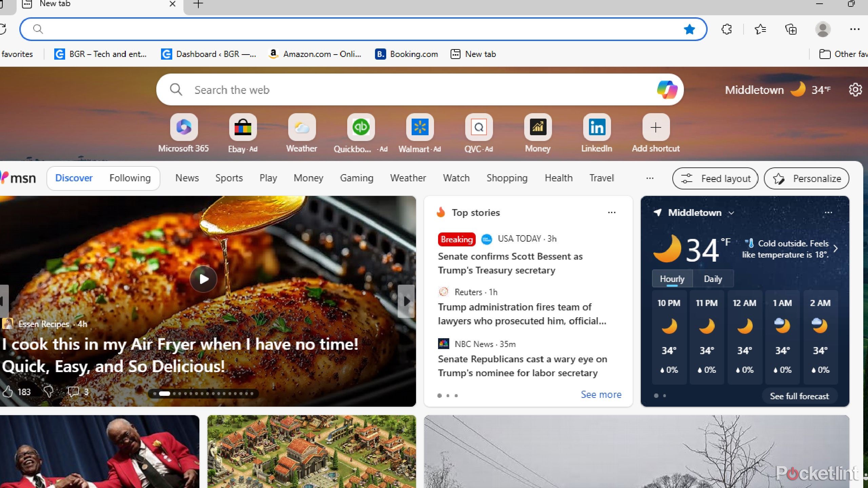
Task: Click See more top stories link
Action: pos(600,394)
